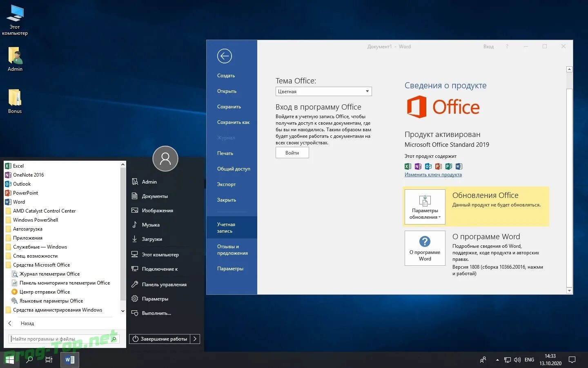Click the back arrow in Word backstage

tap(225, 56)
